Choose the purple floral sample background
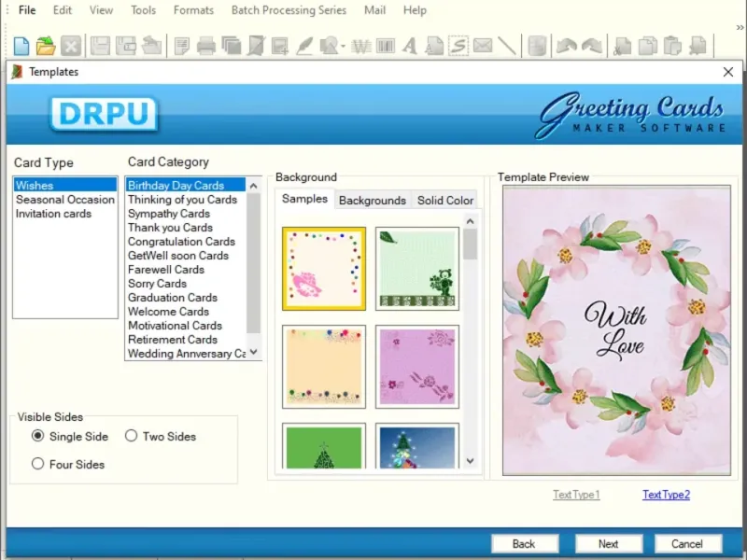Screen dimensions: 747x560 point(417,367)
